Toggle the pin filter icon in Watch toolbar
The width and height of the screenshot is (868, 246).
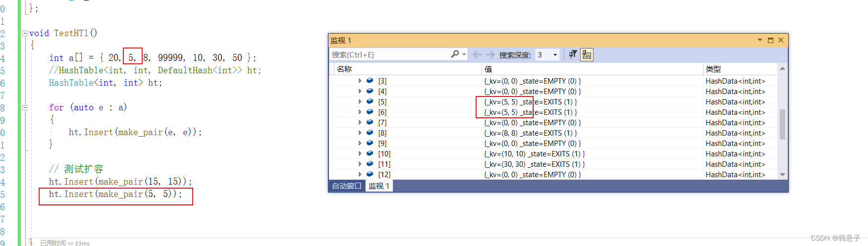573,54
